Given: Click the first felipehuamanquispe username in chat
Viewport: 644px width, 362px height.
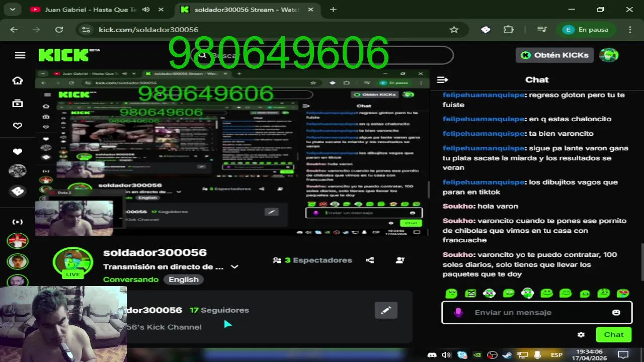Looking at the screenshot, I should [484, 95].
